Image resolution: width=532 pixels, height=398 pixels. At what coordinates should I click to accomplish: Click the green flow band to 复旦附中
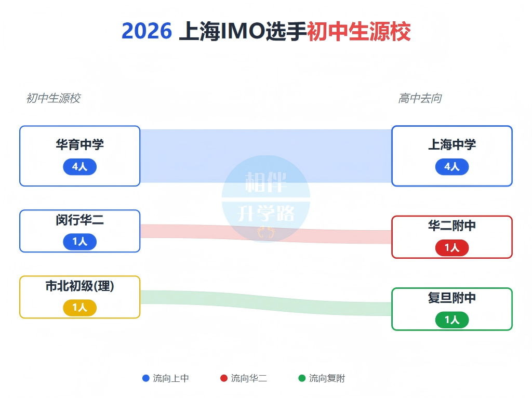182,297
